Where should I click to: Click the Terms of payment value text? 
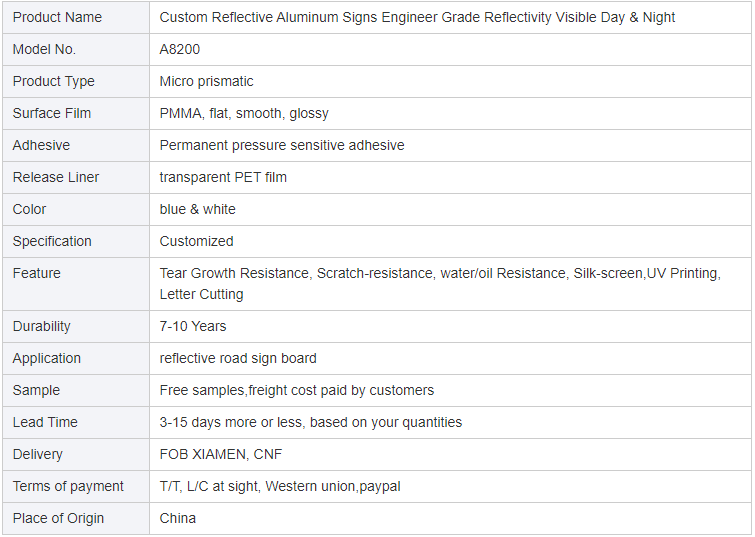280,486
